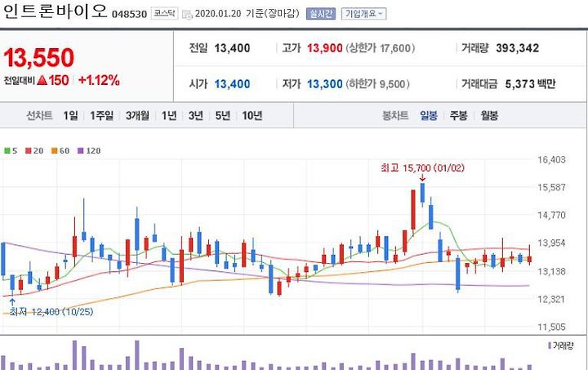
Task: Click the calendar icon beside the date
Action: point(187,14)
